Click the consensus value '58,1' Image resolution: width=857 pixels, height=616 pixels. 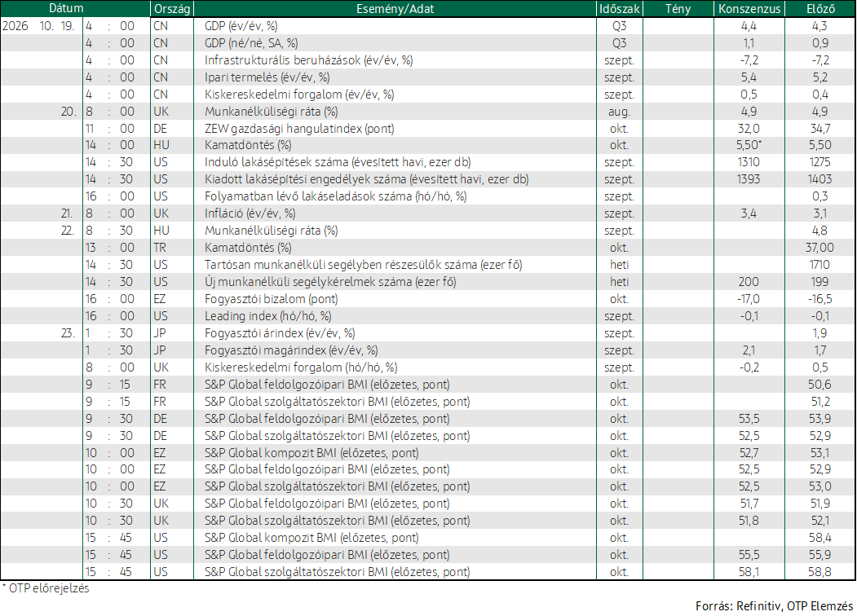point(749,572)
